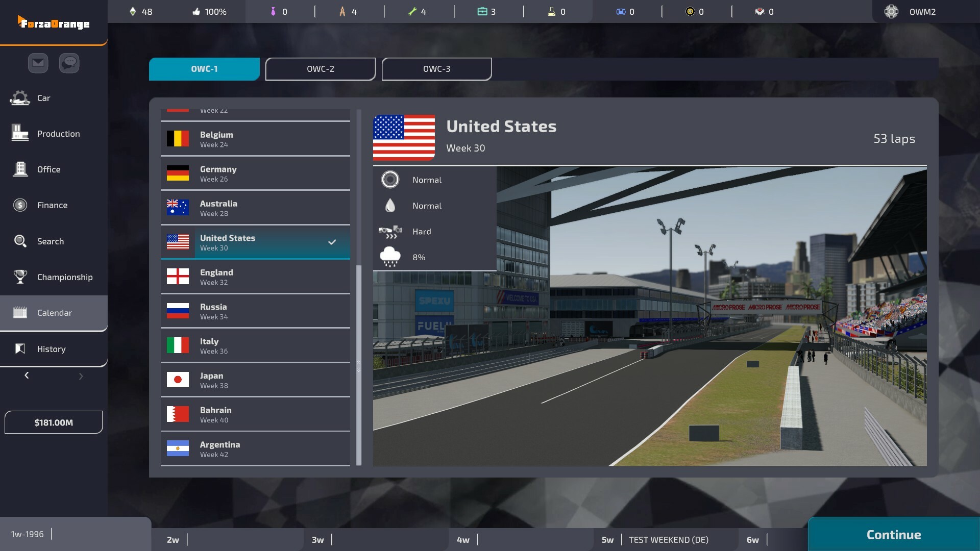980x551 pixels.
Task: Click the ForzaOrange logo
Action: point(53,22)
